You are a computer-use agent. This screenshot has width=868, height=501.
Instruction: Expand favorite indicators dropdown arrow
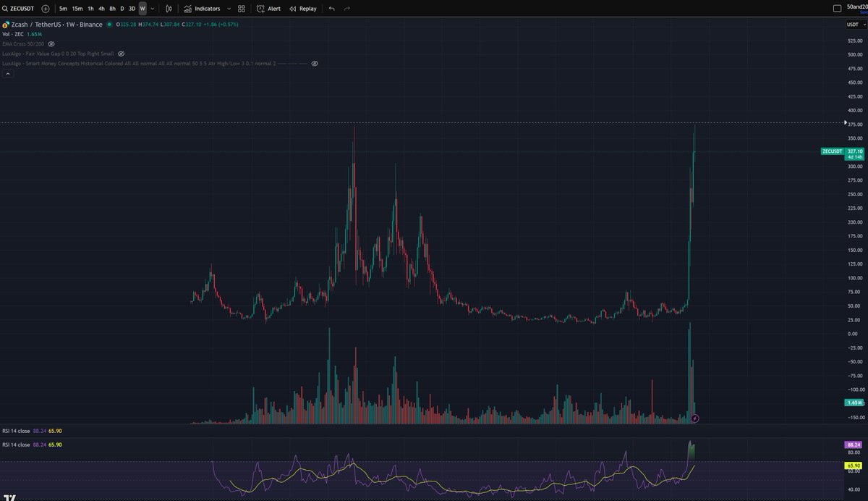click(x=229, y=9)
